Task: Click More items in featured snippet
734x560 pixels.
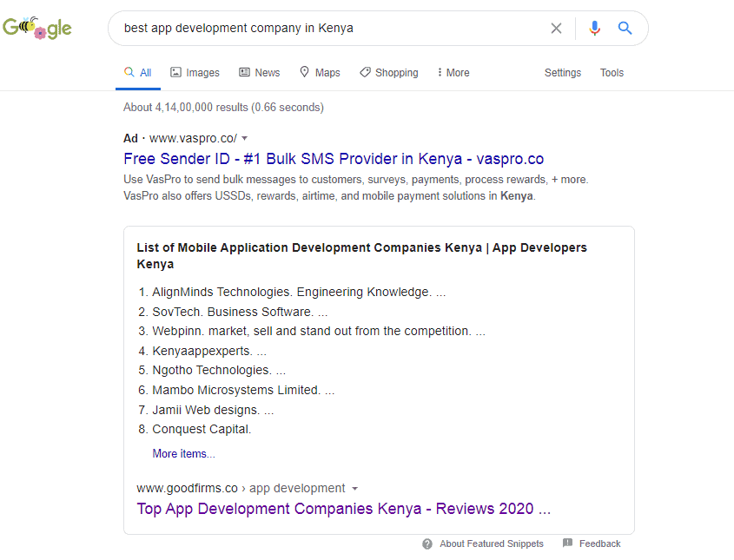Action: coord(183,454)
